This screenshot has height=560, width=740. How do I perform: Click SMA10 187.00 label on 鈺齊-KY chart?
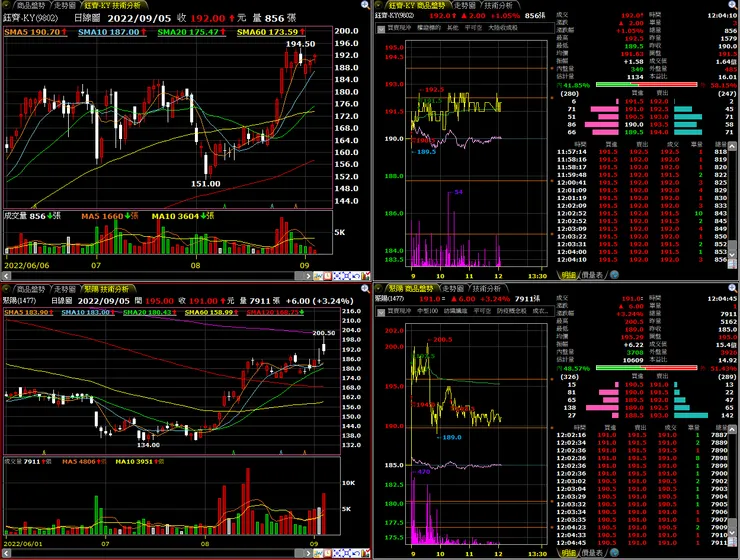(x=112, y=32)
